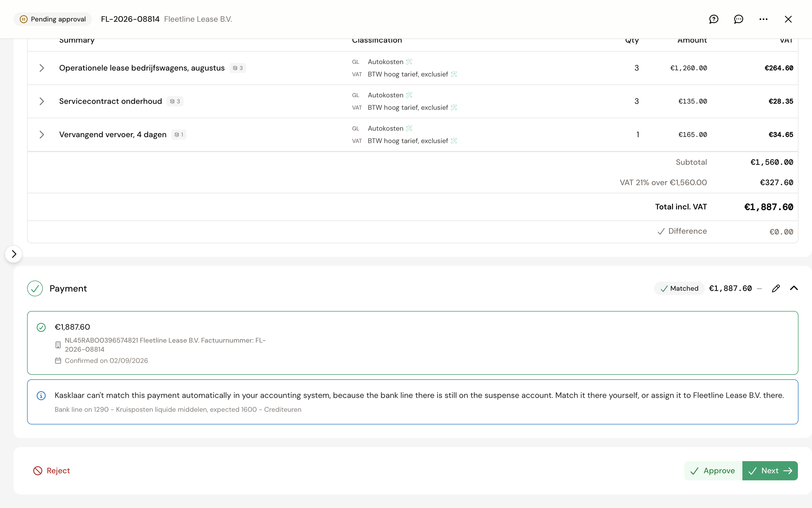
Task: Approve the invoice
Action: pyautogui.click(x=713, y=470)
